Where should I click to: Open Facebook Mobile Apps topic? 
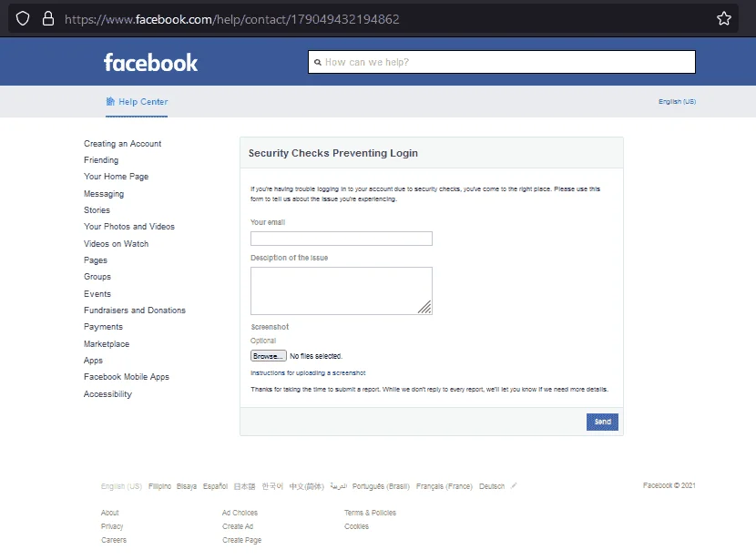point(127,377)
